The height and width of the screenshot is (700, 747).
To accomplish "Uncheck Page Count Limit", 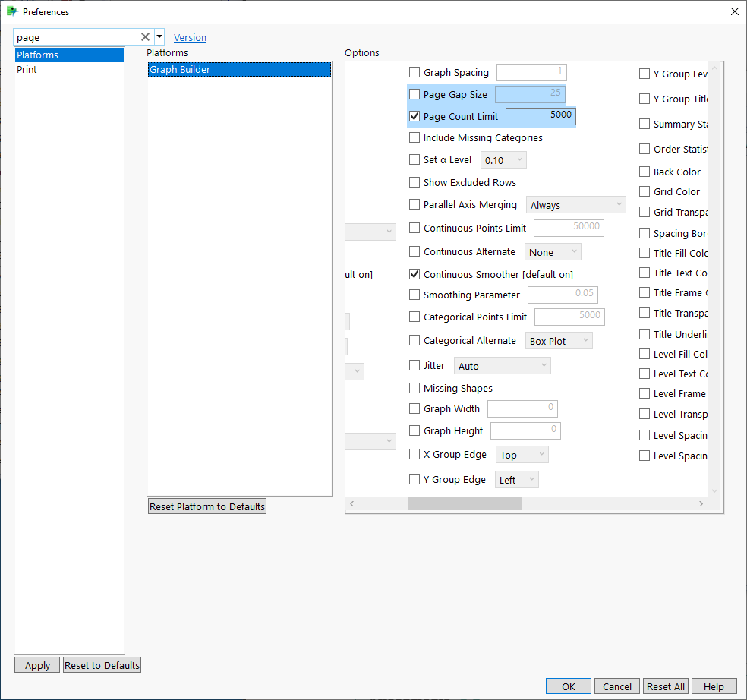I will pyautogui.click(x=414, y=116).
